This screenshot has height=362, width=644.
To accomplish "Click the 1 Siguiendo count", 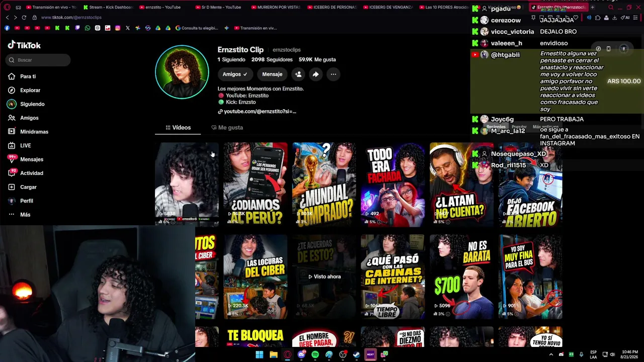I will 231,60.
